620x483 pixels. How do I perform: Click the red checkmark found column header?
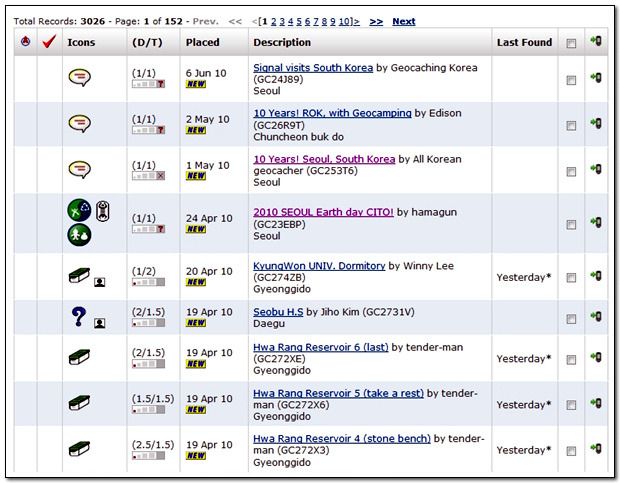click(49, 41)
